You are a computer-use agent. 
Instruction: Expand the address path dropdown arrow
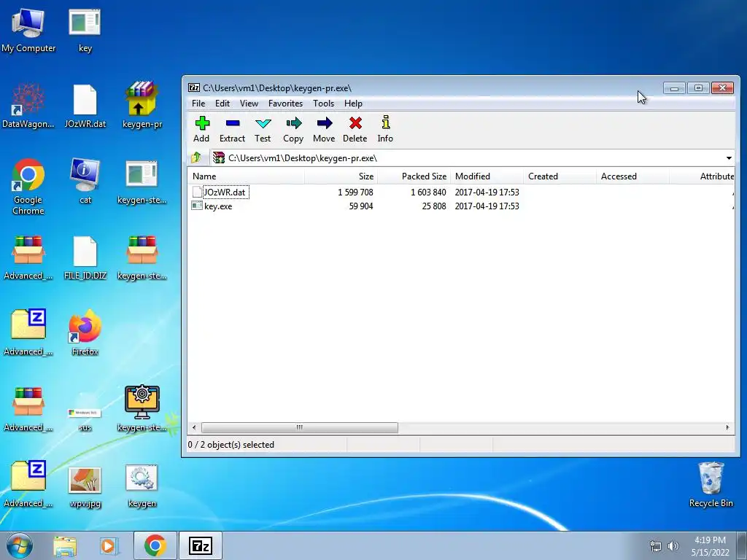point(729,158)
